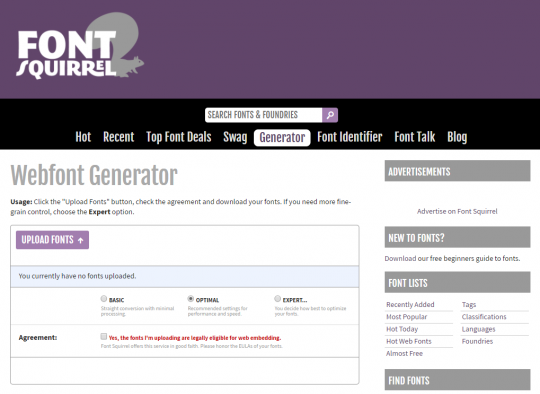The image size is (540, 394).
Task: Open the Recently Added font list
Action: (x=410, y=304)
